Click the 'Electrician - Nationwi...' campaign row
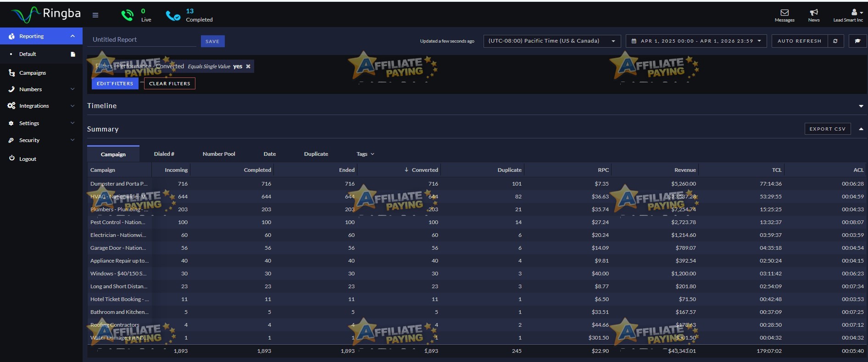Viewport: 868px width, 362px height. click(477, 235)
